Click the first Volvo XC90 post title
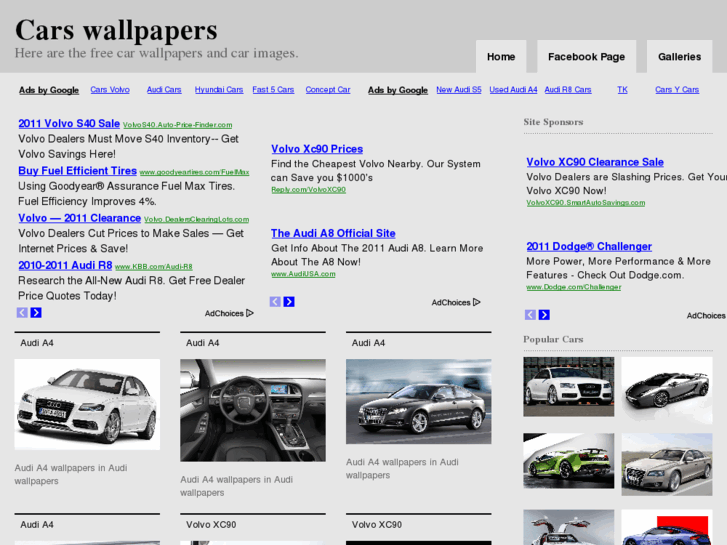Image resolution: width=727 pixels, height=545 pixels. pos(211,525)
